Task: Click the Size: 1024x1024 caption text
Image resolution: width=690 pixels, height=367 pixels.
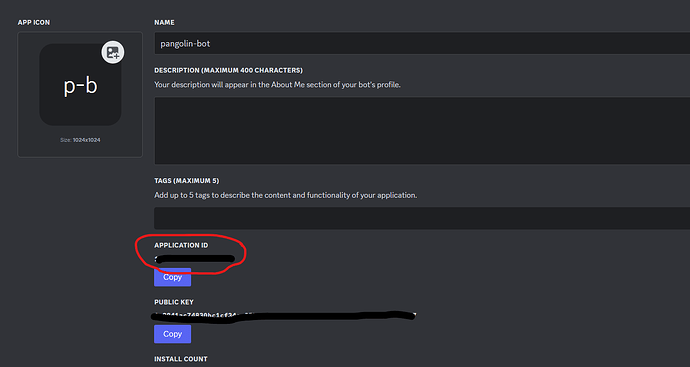Action: coord(80,140)
